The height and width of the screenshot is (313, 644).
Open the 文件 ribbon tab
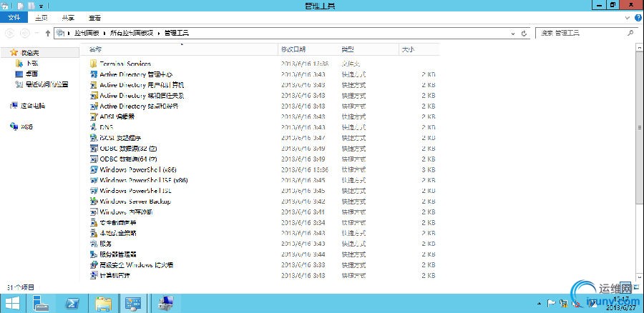click(x=14, y=18)
